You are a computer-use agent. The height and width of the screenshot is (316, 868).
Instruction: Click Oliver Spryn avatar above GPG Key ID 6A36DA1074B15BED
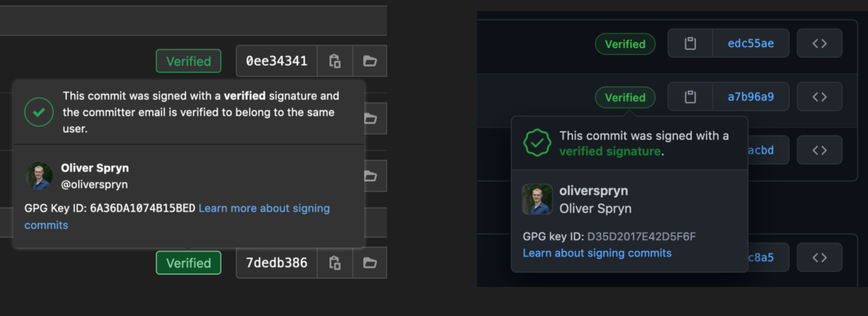(x=39, y=176)
